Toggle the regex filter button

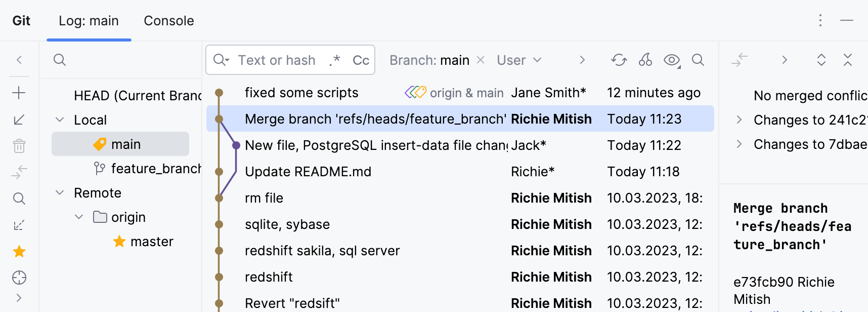pos(334,60)
